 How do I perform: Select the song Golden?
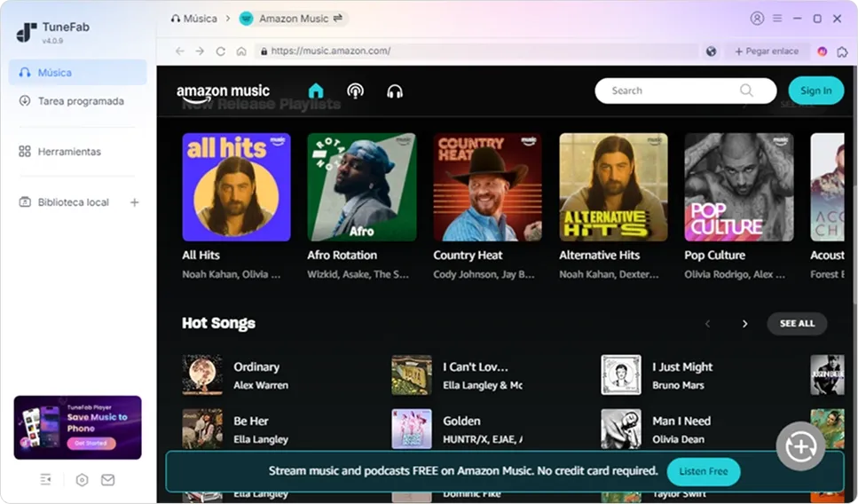pyautogui.click(x=462, y=421)
